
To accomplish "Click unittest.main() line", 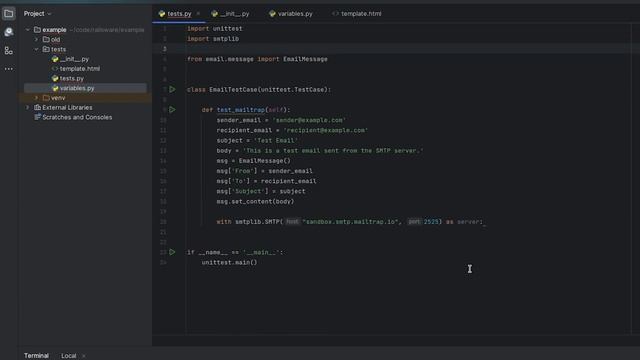I will [x=229, y=262].
